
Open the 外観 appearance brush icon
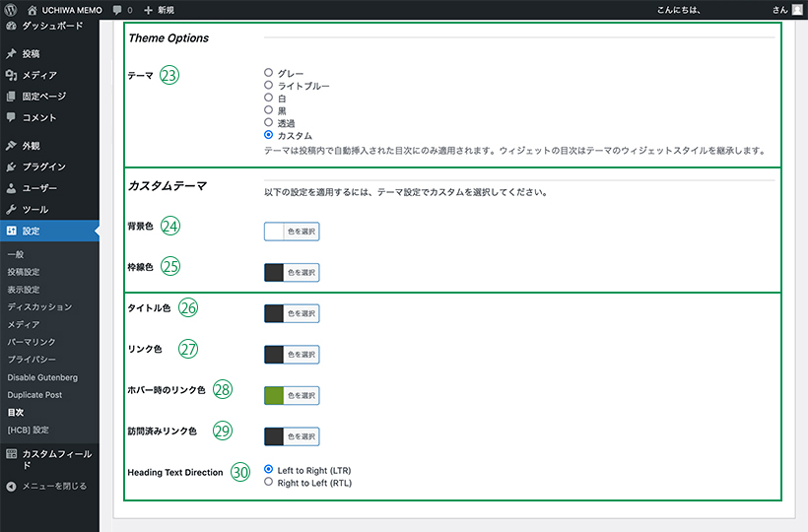pos(11,145)
